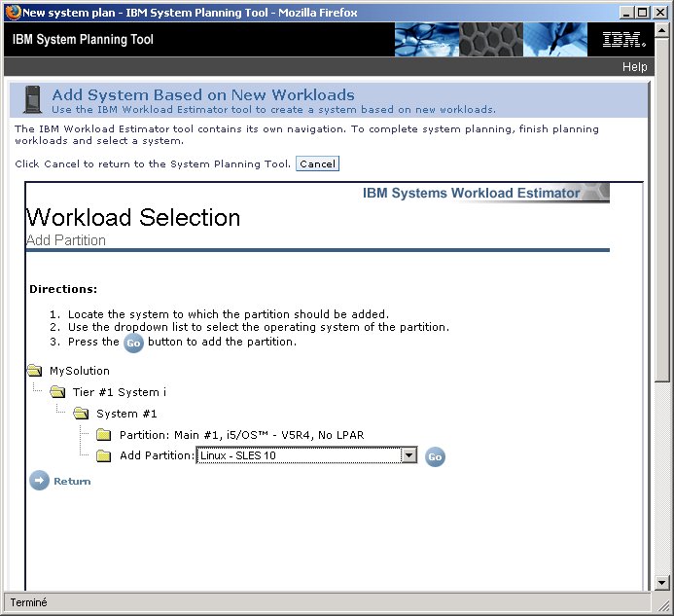The height and width of the screenshot is (616, 674).
Task: Click the Return arrow icon
Action: coord(39,481)
